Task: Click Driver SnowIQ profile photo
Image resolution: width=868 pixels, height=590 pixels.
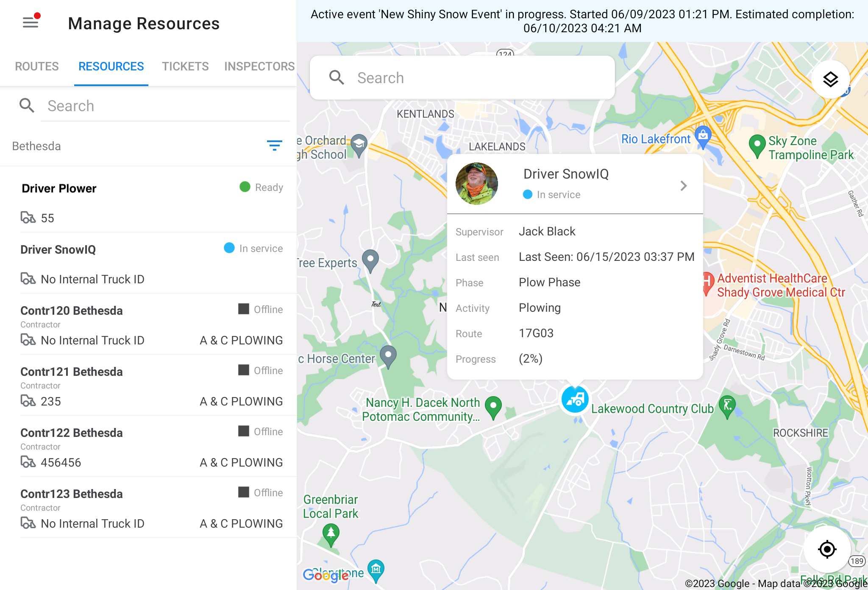Action: (476, 184)
